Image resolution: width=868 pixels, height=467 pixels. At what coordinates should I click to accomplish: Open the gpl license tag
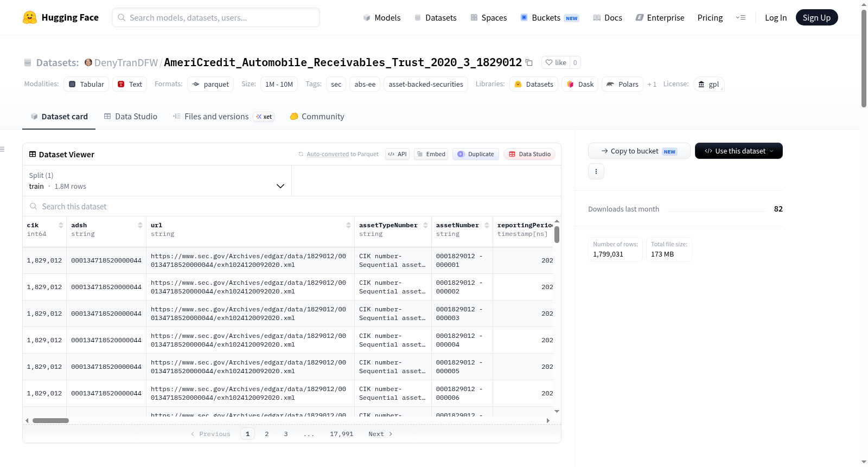[709, 84]
